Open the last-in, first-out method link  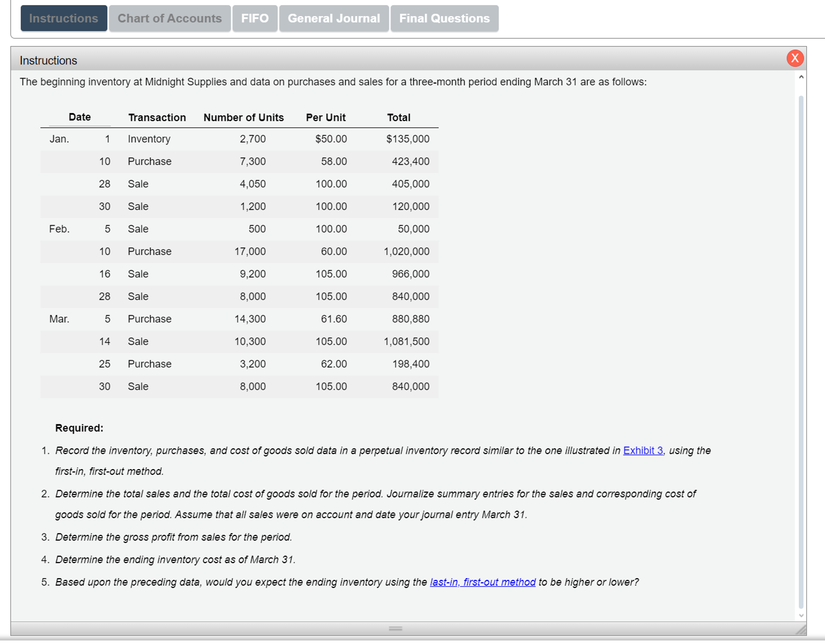[483, 582]
